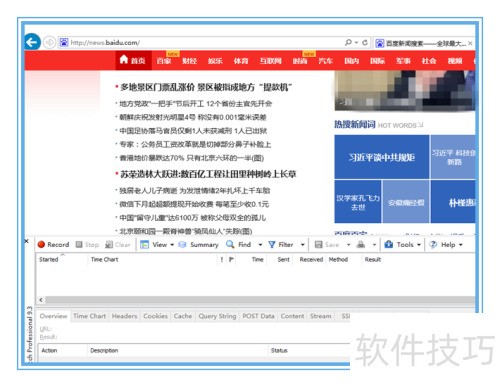Click the pixelated news photo thumbnail

405,90
